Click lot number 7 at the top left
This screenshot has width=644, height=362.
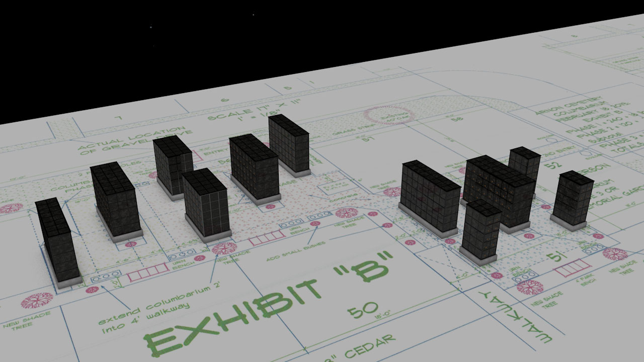point(118,118)
